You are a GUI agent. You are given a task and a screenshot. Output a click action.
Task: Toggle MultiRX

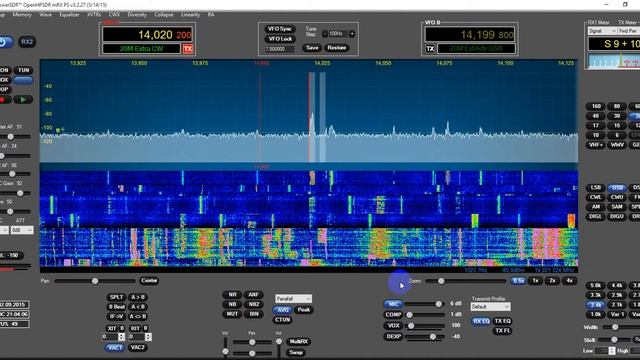click(298, 342)
